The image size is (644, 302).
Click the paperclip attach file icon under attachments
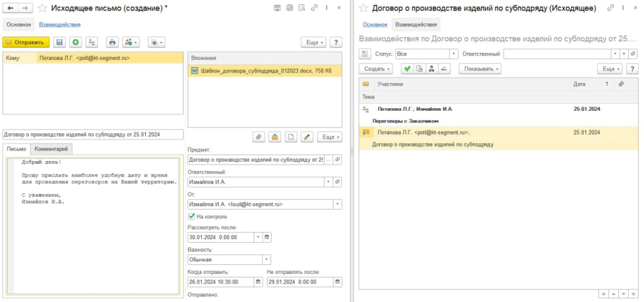pyautogui.click(x=258, y=137)
